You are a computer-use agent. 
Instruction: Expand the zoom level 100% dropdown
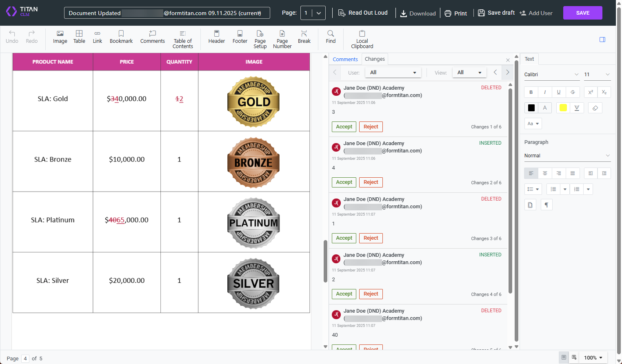click(x=592, y=357)
